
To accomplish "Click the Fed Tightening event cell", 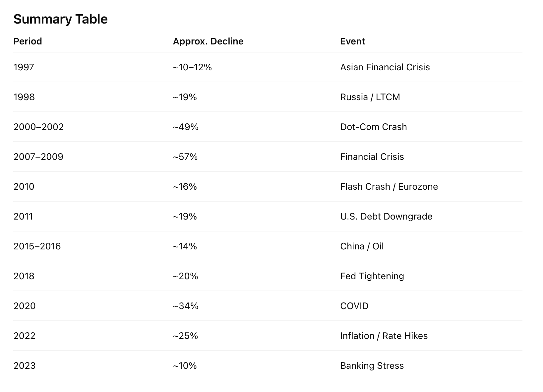I will 372,276.
